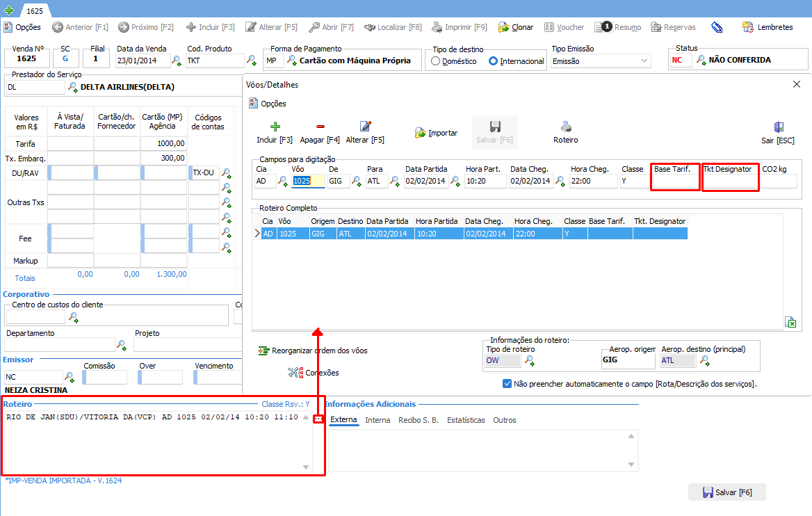Image resolution: width=812 pixels, height=516 pixels.
Task: Click Excel export icon in Roteiro grid
Action: click(790, 322)
